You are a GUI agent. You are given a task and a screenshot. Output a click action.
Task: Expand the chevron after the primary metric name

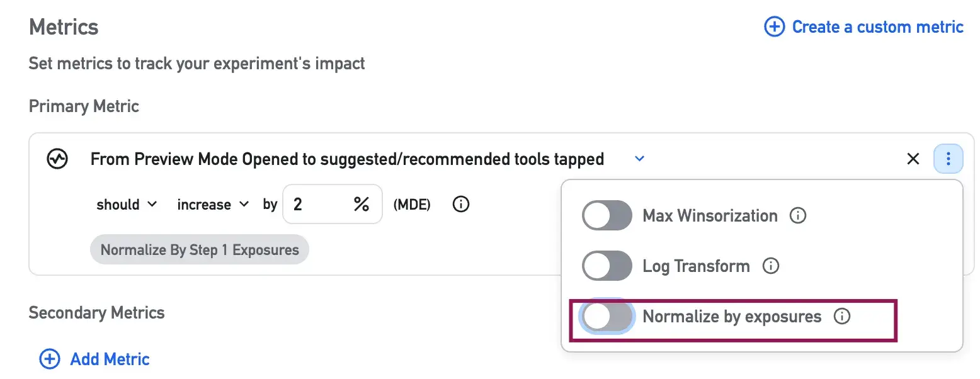click(x=639, y=159)
